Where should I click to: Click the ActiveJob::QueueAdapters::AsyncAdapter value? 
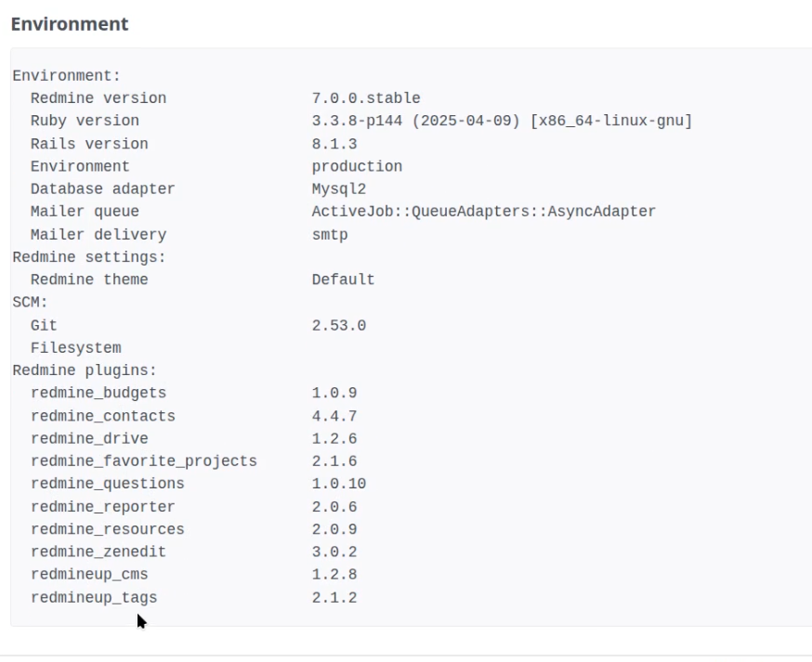(484, 211)
